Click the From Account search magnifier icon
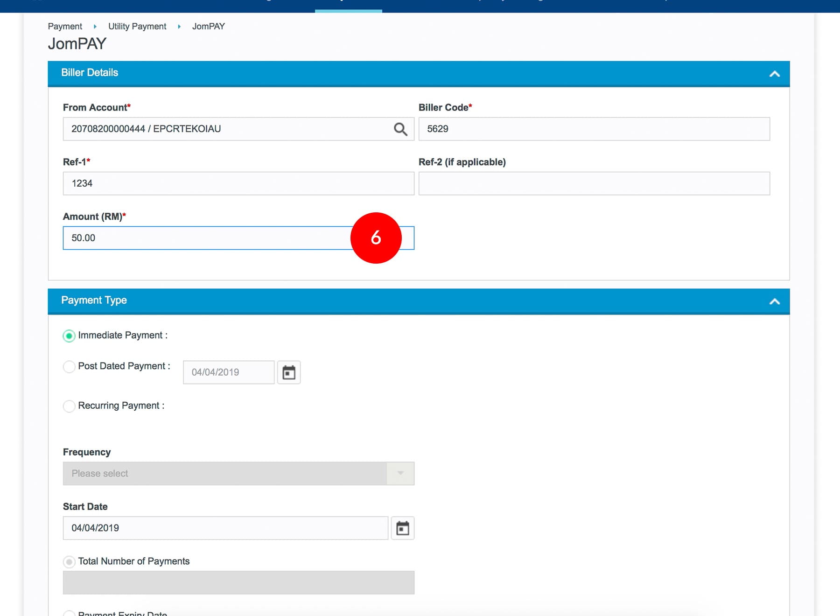This screenshot has width=840, height=616. 400,129
